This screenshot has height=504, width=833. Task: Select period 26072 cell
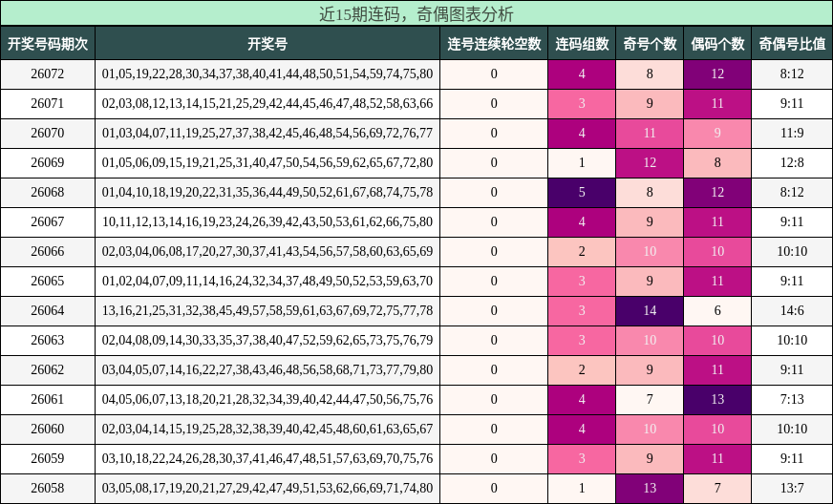click(x=48, y=73)
